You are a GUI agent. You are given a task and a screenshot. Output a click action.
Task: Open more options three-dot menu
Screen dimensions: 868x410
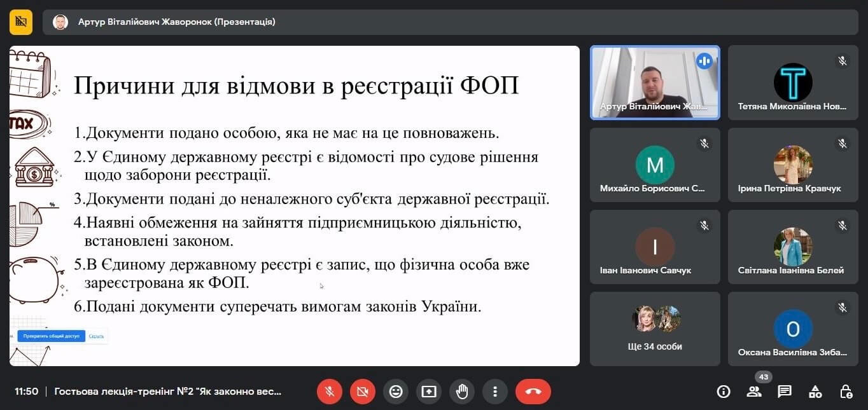[494, 392]
